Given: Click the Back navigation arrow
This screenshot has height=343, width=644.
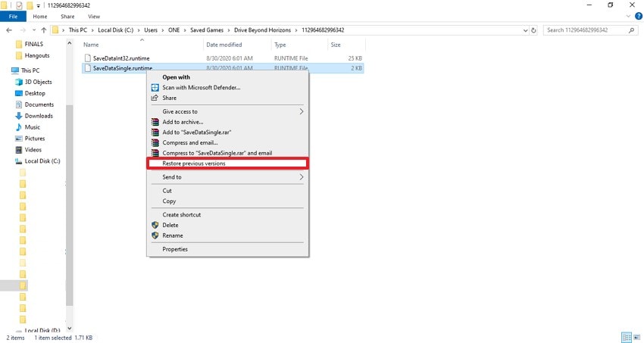Looking at the screenshot, I should coord(9,30).
